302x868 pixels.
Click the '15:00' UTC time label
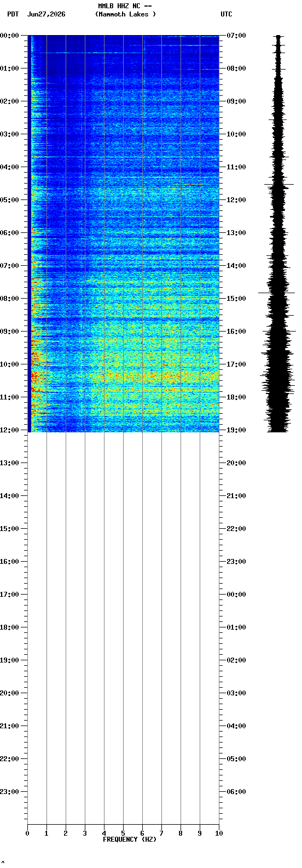[x=236, y=299]
